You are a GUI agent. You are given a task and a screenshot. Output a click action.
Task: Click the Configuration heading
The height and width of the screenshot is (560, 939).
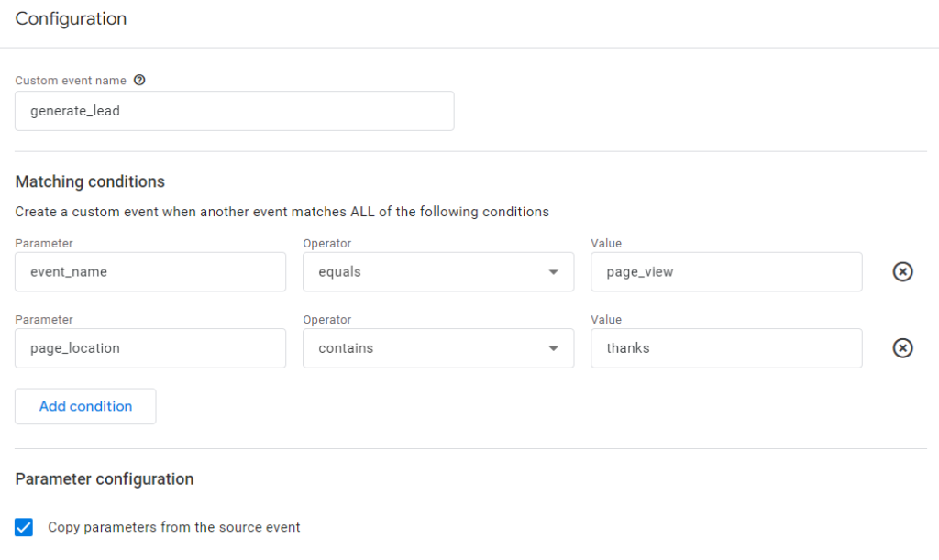pyautogui.click(x=72, y=18)
